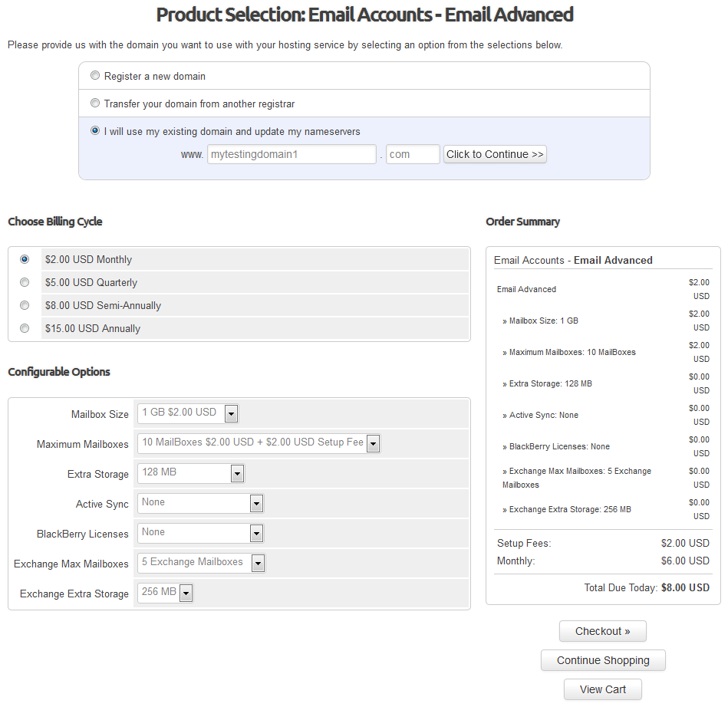The image size is (728, 707).
Task: Click the View Cart button
Action: [x=602, y=689]
